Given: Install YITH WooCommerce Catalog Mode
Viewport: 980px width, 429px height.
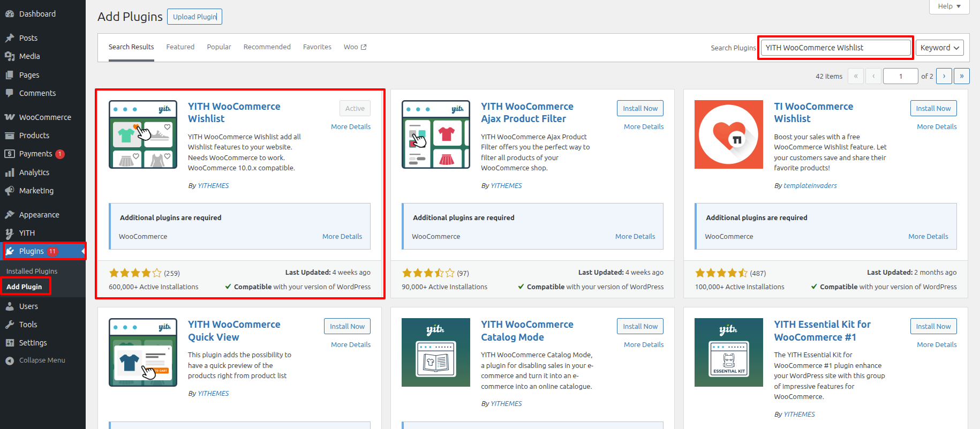Looking at the screenshot, I should (x=640, y=326).
